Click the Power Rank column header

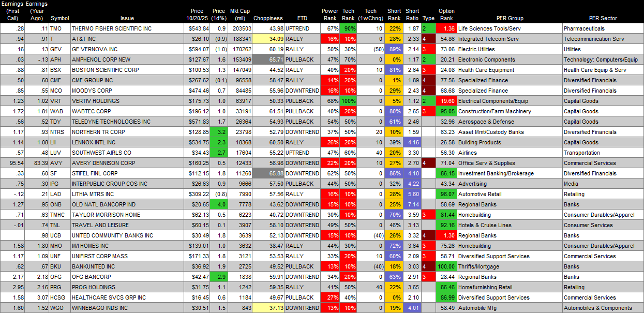[330, 14]
